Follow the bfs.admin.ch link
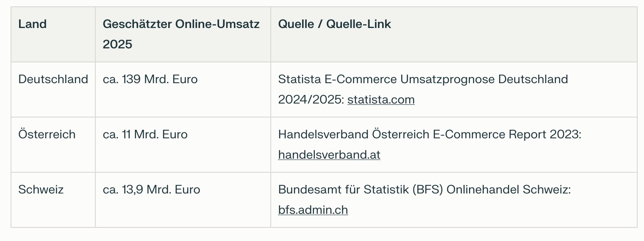This screenshot has width=644, height=241. (313, 210)
